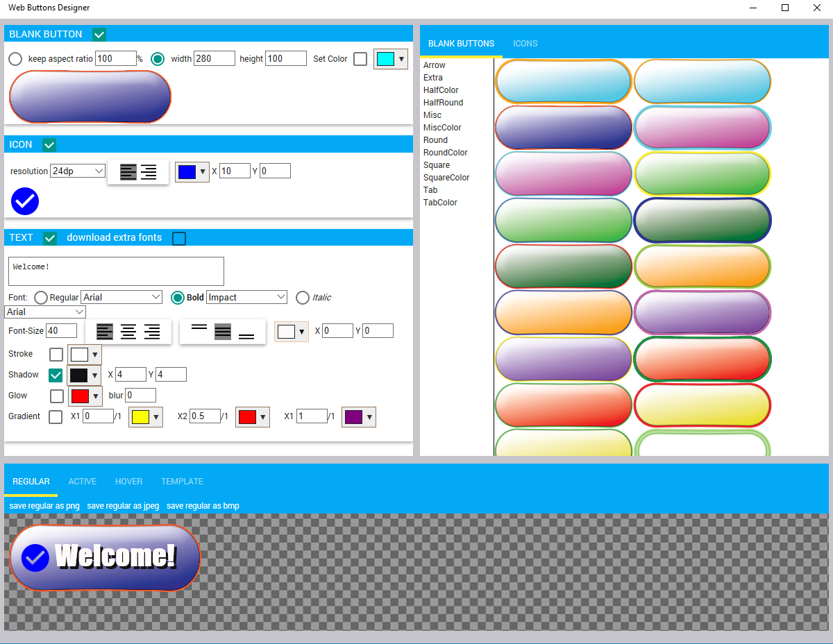Click the blue checkmark icon preview
Image resolution: width=833 pixels, height=644 pixels.
[25, 201]
